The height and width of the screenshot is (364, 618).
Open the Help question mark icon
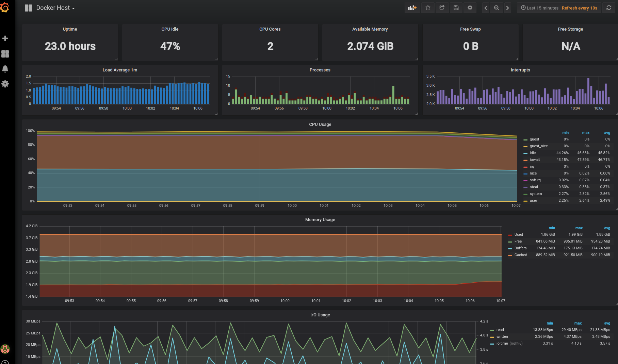tap(5, 363)
